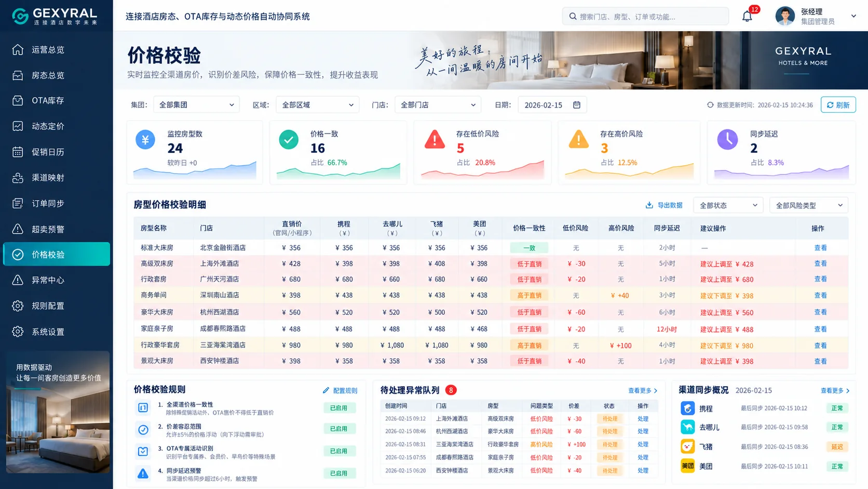The width and height of the screenshot is (868, 489).
Task: Click the hotel room promo image in sidebar
Action: (x=58, y=413)
